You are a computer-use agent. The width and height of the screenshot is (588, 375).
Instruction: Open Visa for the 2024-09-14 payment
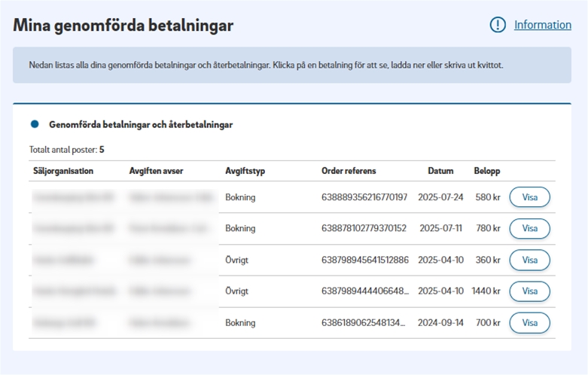[529, 323]
